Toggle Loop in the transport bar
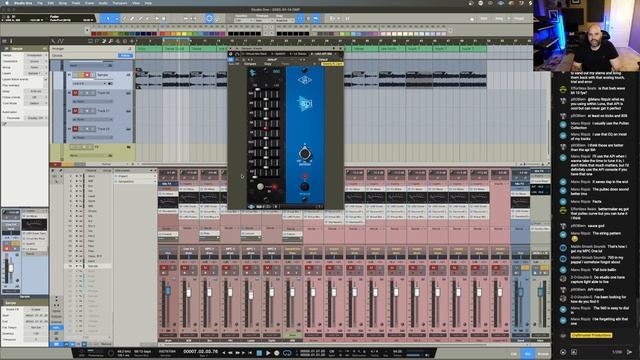 287,353
